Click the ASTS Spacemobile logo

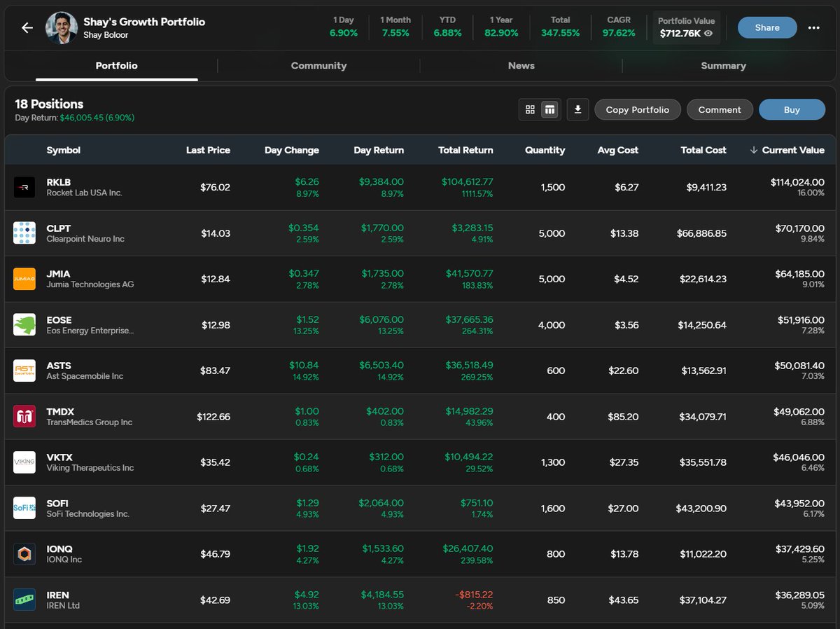pos(24,371)
